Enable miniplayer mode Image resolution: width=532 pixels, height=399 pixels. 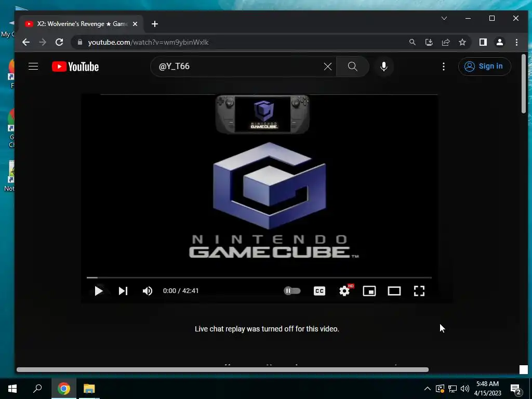[369, 291]
